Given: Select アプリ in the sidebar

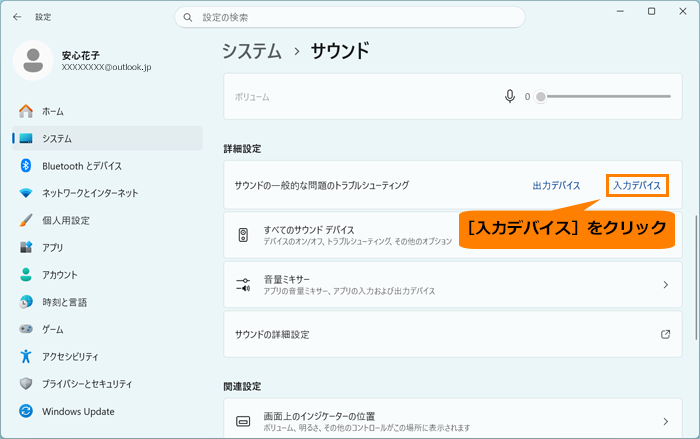Looking at the screenshot, I should [107, 247].
